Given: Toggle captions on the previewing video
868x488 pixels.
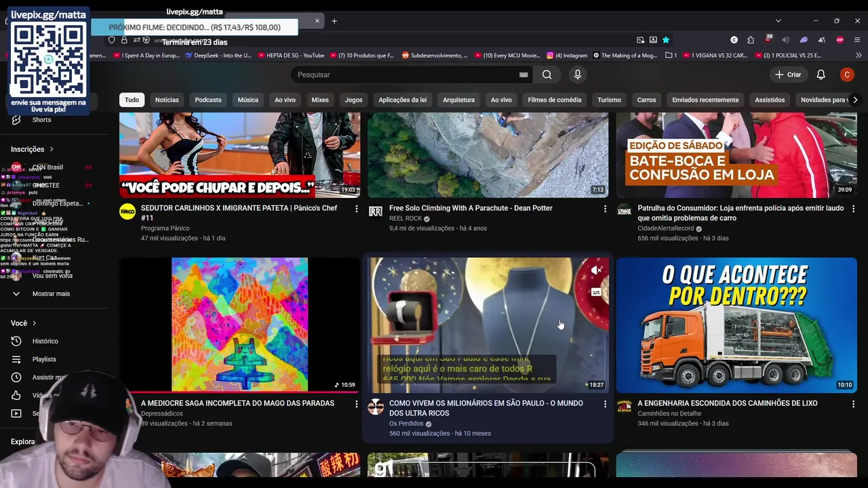Looking at the screenshot, I should coord(596,293).
